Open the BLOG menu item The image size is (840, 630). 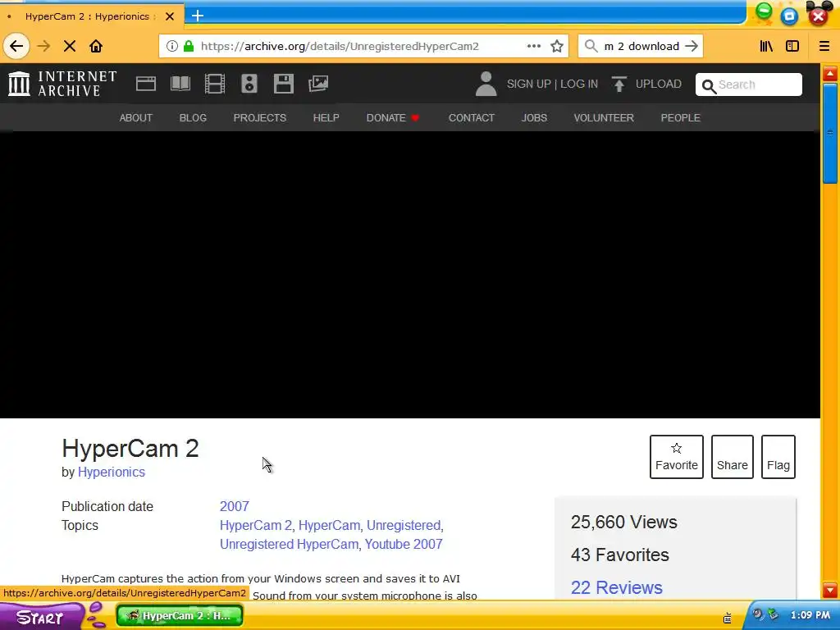click(x=193, y=118)
